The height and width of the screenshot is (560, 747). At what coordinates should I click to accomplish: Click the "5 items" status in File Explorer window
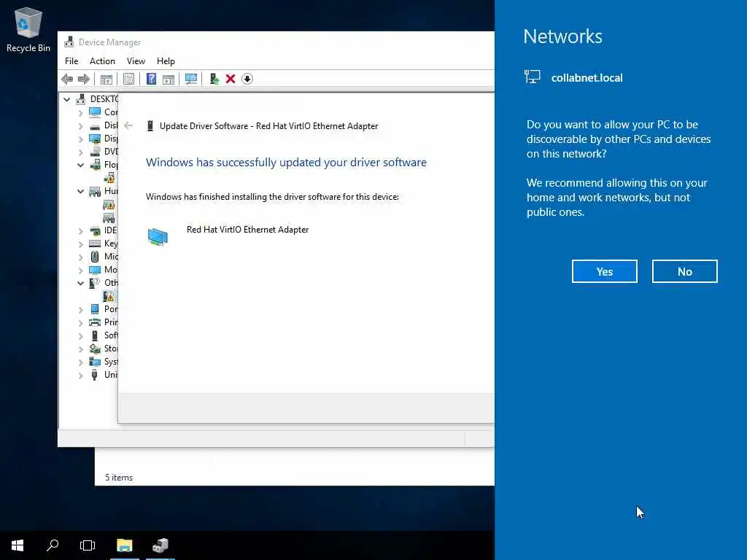click(x=119, y=478)
